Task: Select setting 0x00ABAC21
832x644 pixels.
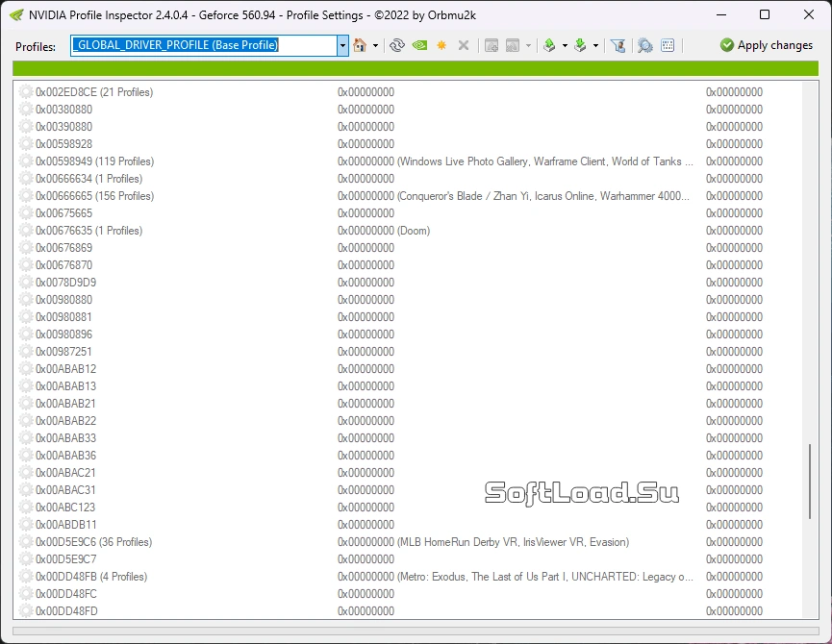Action: (65, 472)
